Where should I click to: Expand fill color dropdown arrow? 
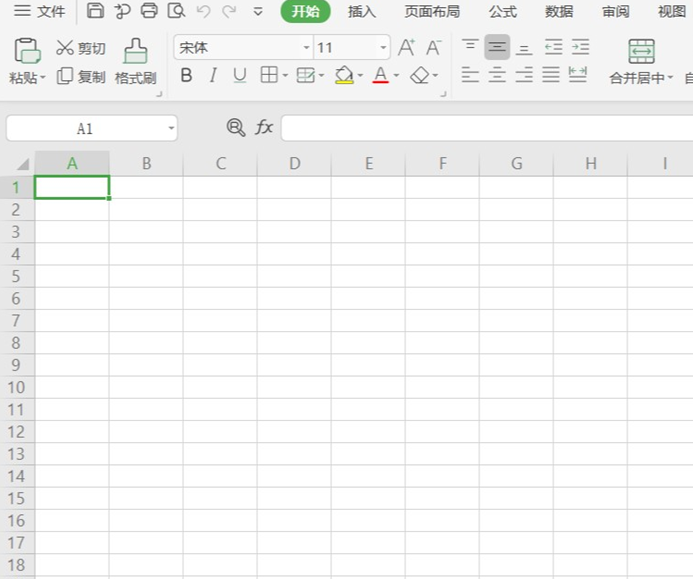[x=360, y=76]
